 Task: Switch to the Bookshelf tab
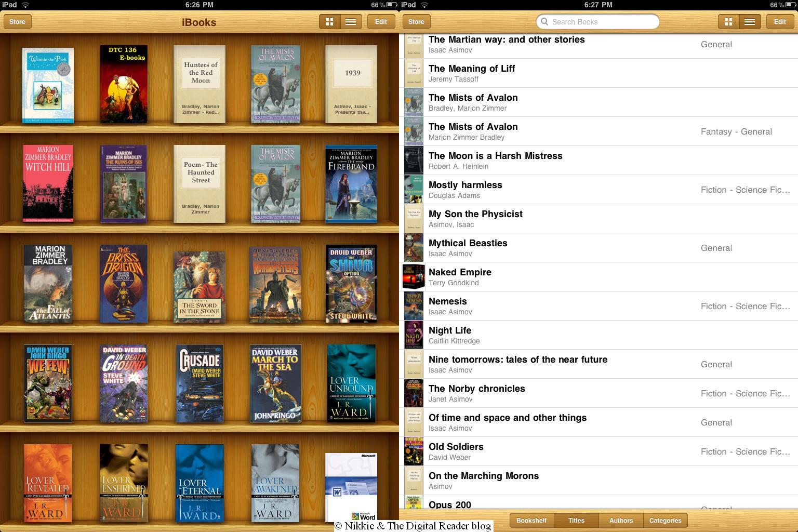coord(531,521)
